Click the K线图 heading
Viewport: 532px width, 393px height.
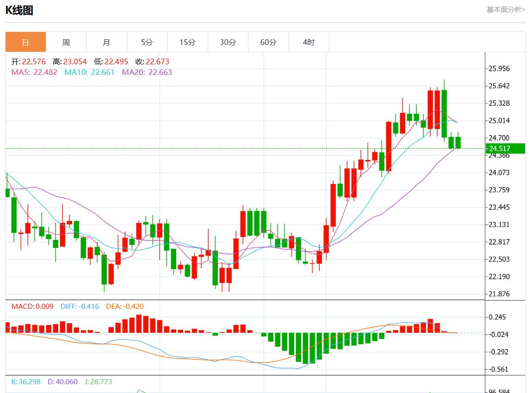[19, 10]
